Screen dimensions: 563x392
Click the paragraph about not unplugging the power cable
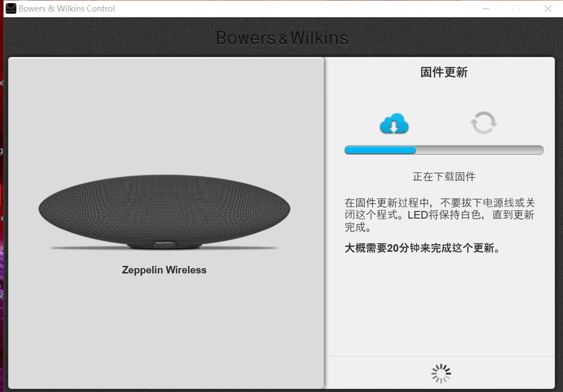(x=439, y=215)
